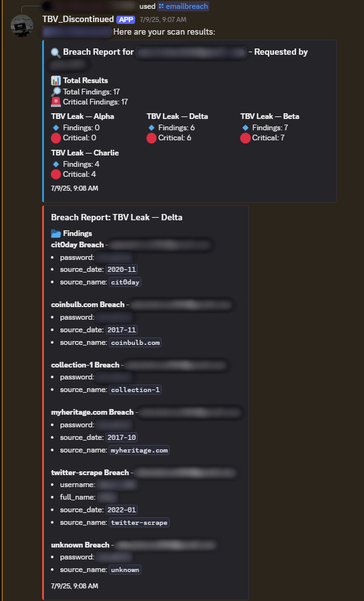This screenshot has height=601, width=364.
Task: Click the emailbreach slash command icon
Action: click(x=161, y=6)
